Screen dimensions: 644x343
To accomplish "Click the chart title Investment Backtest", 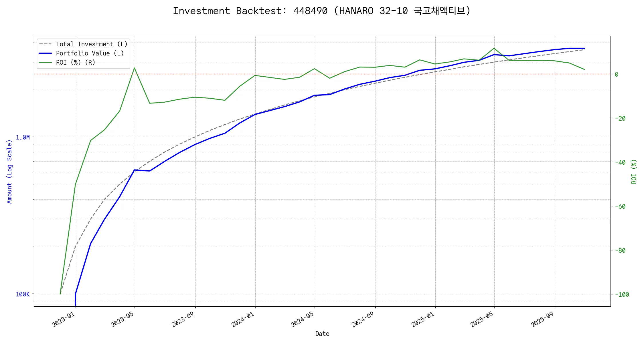I will [322, 11].
